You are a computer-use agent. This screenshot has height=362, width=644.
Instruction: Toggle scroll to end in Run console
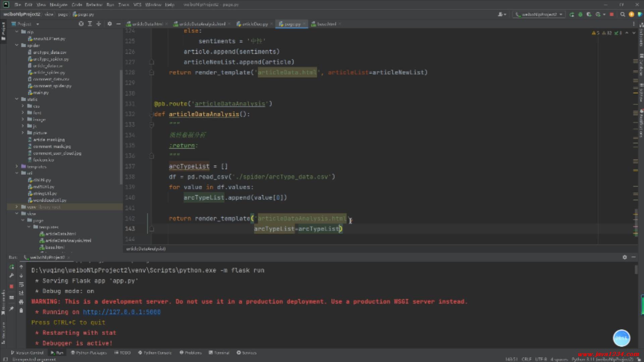(21, 293)
